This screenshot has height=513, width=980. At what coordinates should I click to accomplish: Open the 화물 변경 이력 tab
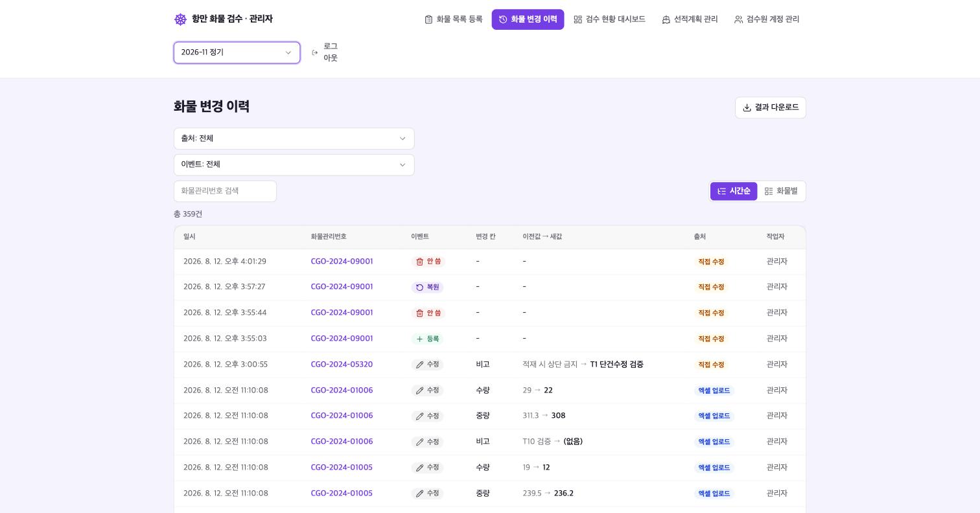(528, 19)
